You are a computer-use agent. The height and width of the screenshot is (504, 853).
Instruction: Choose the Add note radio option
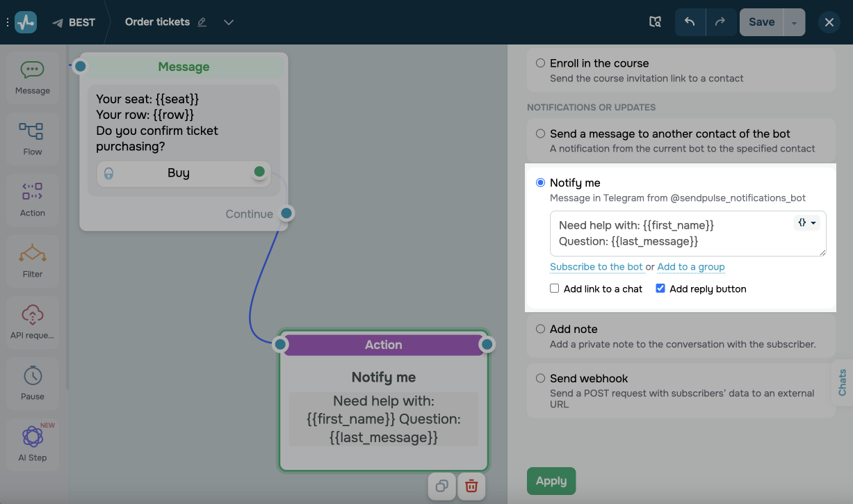[540, 330]
